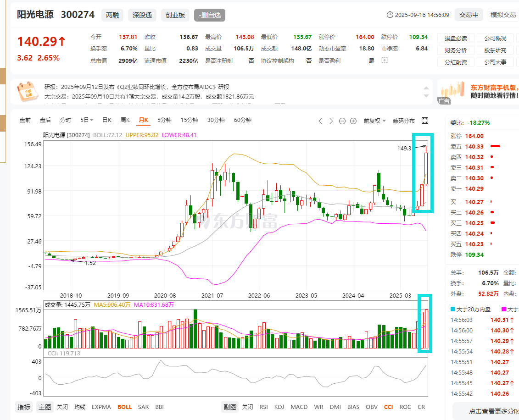Select CR sub indicator

pos(421,407)
